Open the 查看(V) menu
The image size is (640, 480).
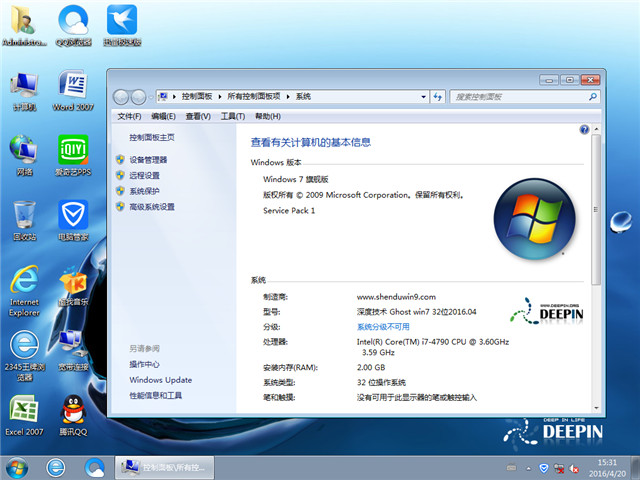tap(198, 116)
